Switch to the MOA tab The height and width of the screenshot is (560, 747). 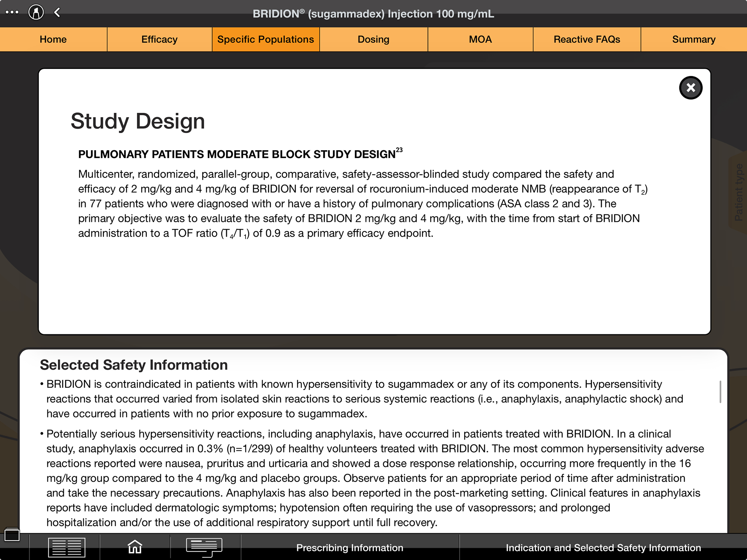(x=480, y=39)
